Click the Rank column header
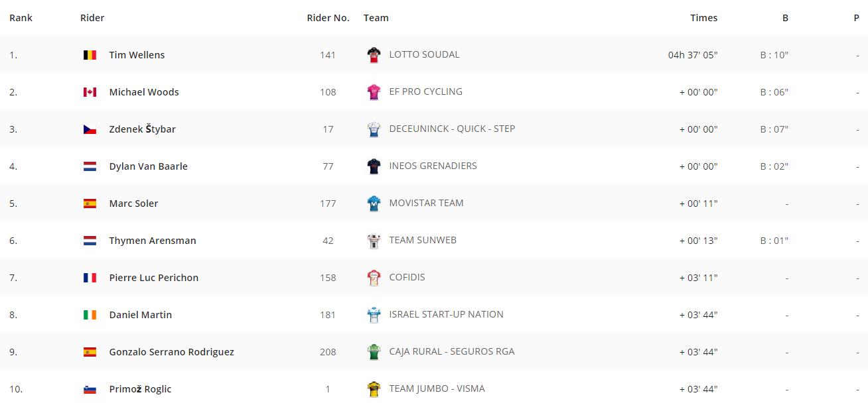The height and width of the screenshot is (413, 868). [x=21, y=18]
